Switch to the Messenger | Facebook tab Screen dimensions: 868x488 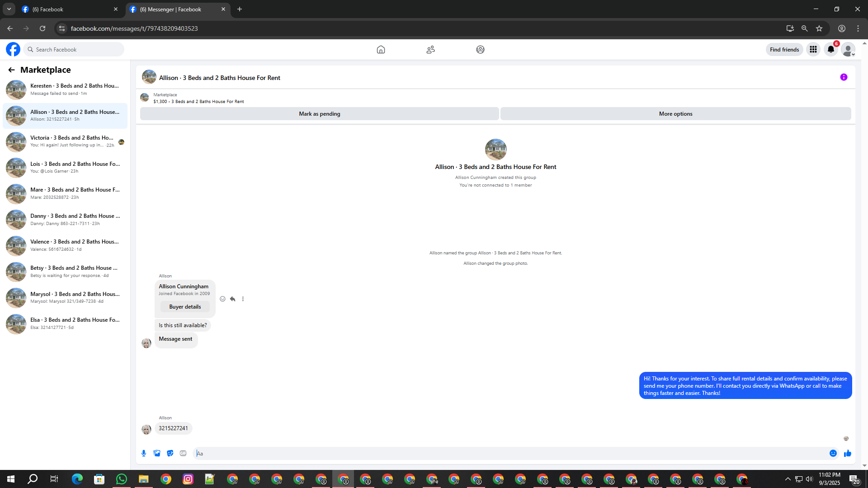tap(178, 9)
